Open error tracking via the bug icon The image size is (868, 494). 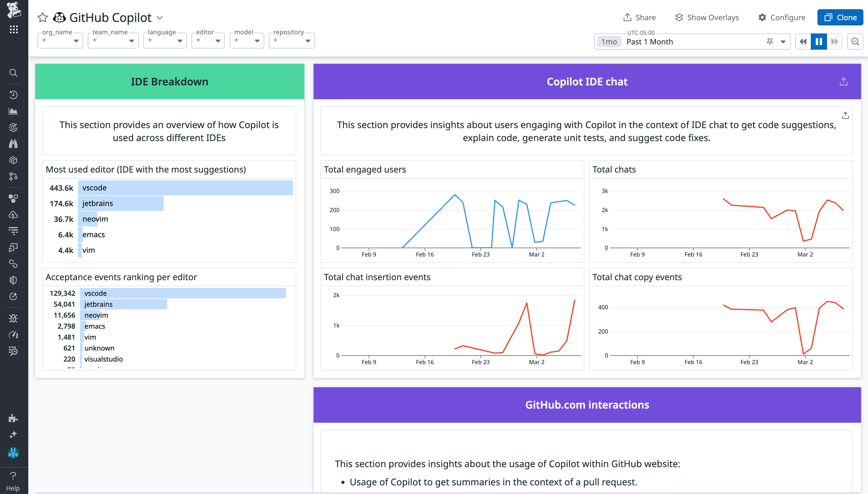click(13, 318)
